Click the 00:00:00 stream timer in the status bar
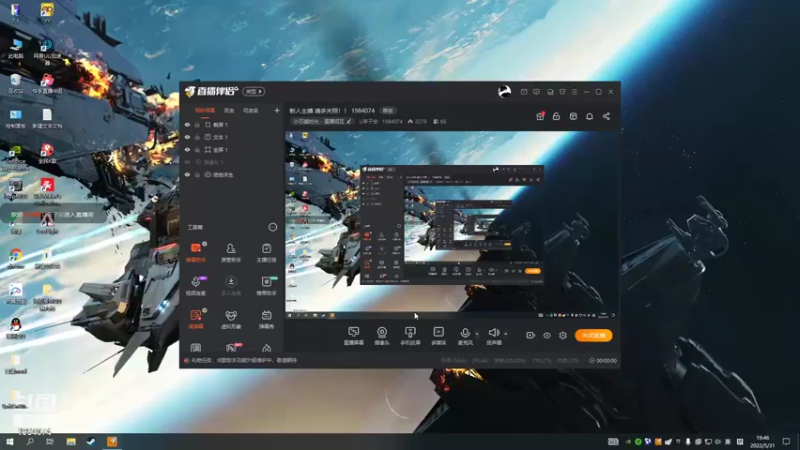Screen dimensions: 800x450 pos(603,360)
